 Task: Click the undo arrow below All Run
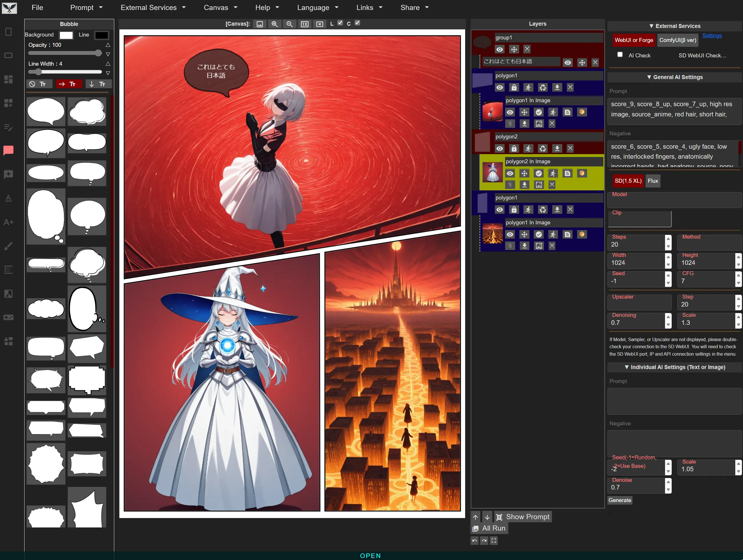(474, 540)
